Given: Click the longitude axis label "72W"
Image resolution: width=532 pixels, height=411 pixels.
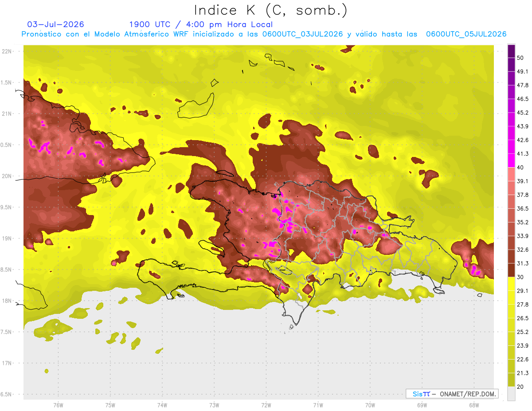Looking at the screenshot, I should (266, 405).
